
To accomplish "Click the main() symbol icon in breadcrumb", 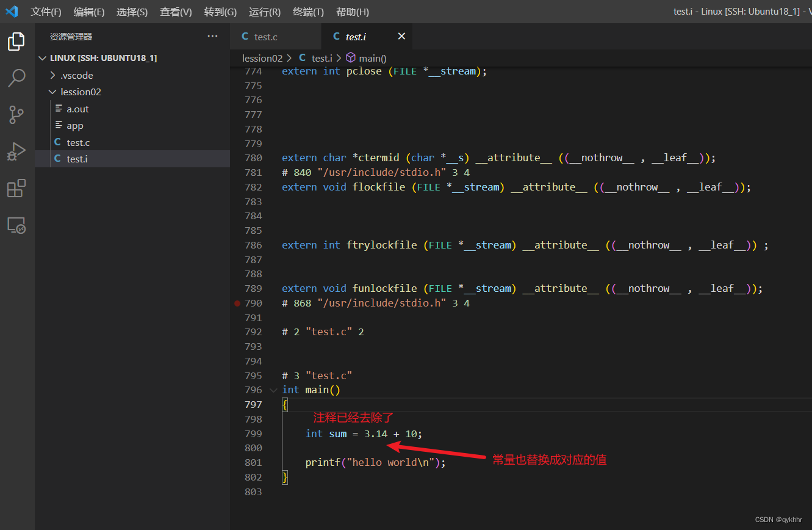I will tap(351, 58).
